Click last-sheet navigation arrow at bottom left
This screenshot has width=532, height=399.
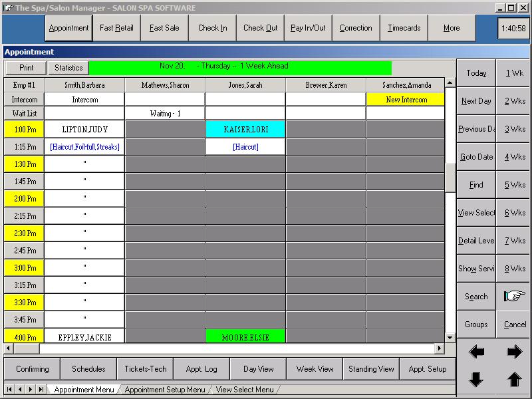tap(41, 389)
